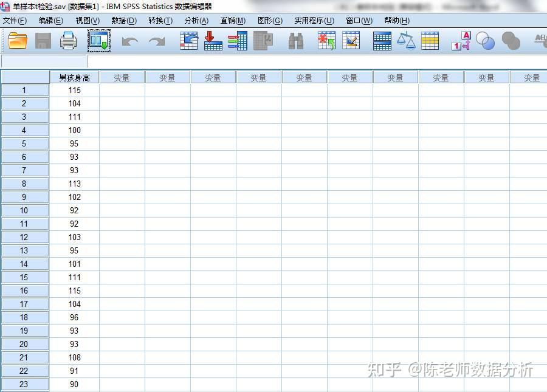Click the cell containing value 115

74,90
